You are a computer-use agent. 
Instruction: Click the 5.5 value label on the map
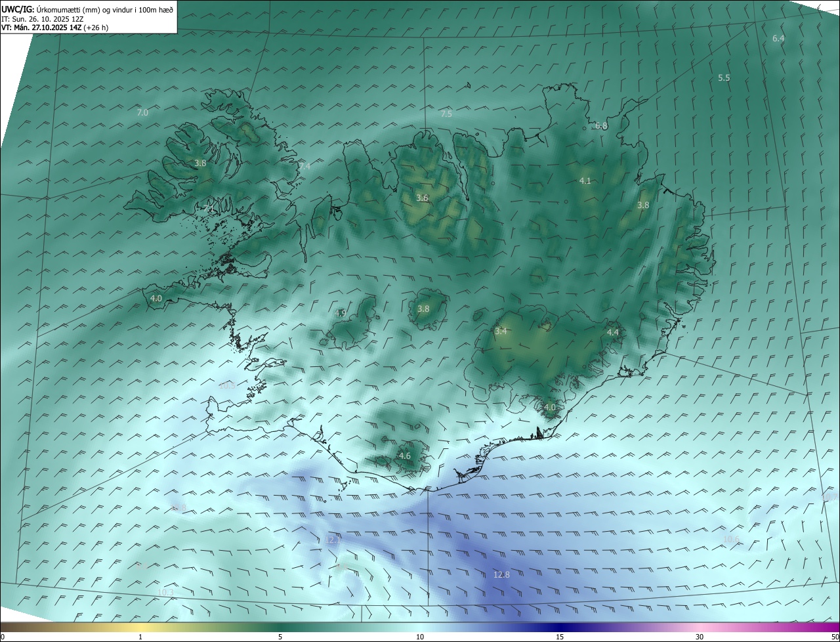click(x=724, y=78)
